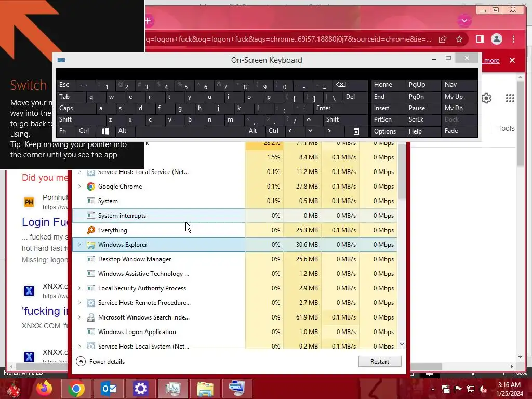Viewport: 532px width, 399px height.
Task: Open Google search settings gear
Action: click(486, 98)
